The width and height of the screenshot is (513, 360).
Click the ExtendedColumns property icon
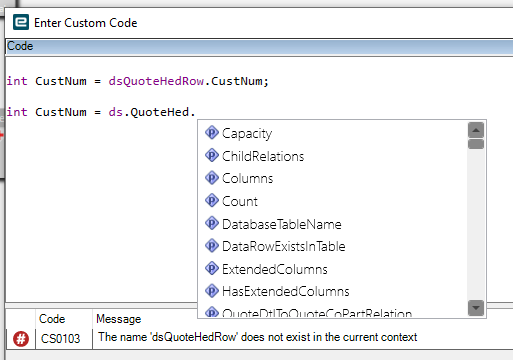pyautogui.click(x=212, y=268)
